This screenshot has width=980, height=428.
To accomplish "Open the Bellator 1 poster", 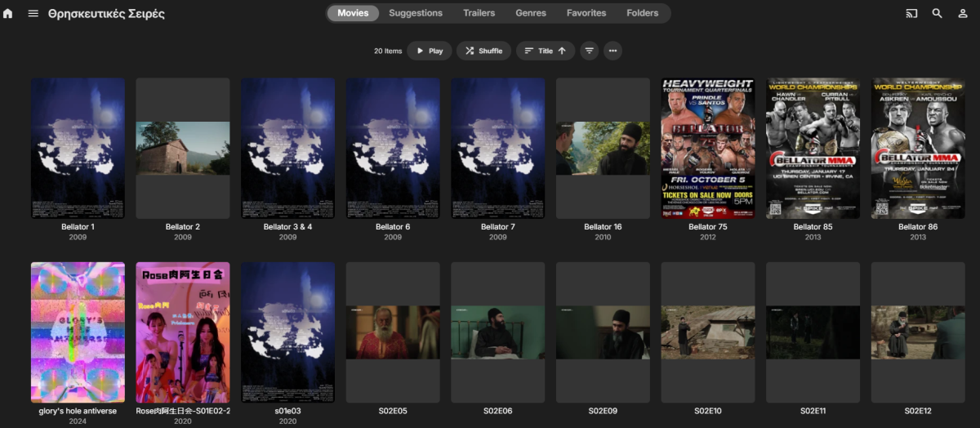I will click(78, 149).
